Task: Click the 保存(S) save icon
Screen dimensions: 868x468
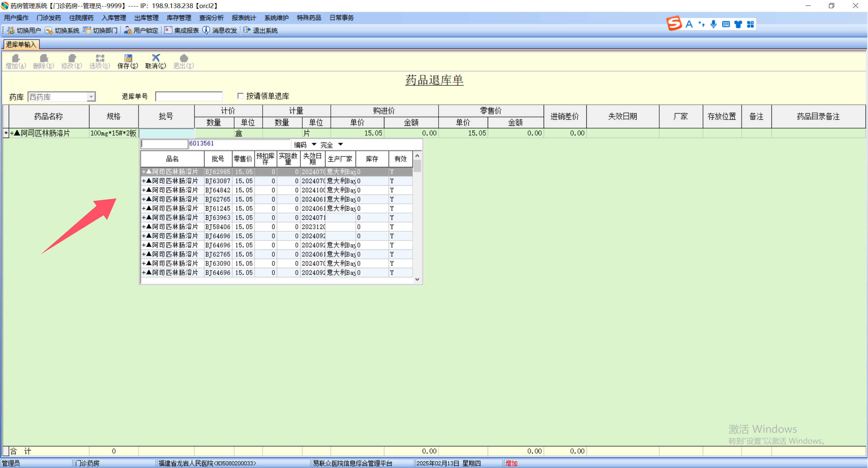Action: 128,59
